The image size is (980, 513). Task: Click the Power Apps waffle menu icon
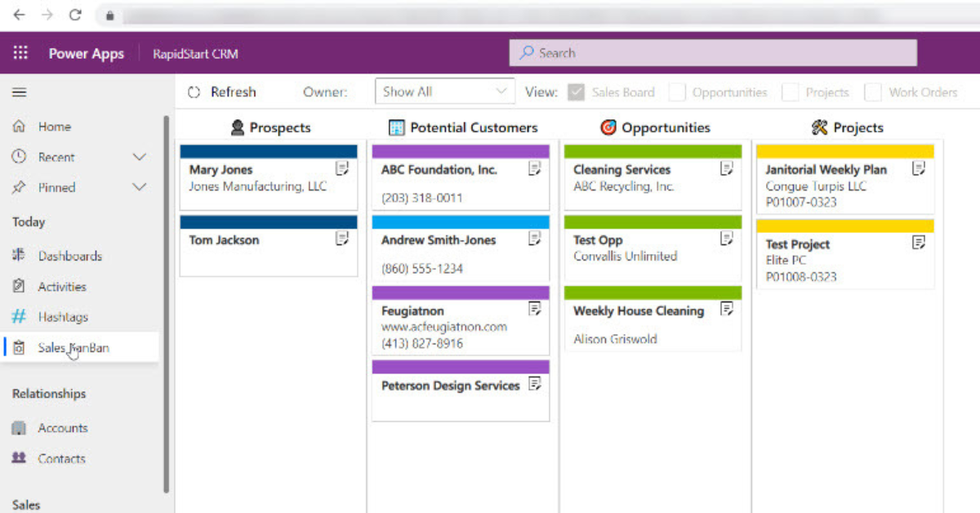pyautogui.click(x=20, y=53)
